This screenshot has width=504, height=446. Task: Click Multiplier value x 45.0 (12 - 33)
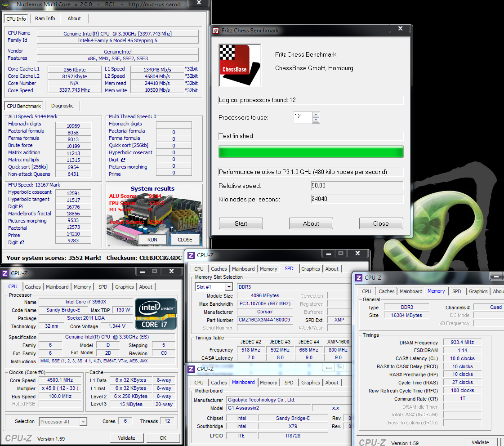(x=60, y=388)
